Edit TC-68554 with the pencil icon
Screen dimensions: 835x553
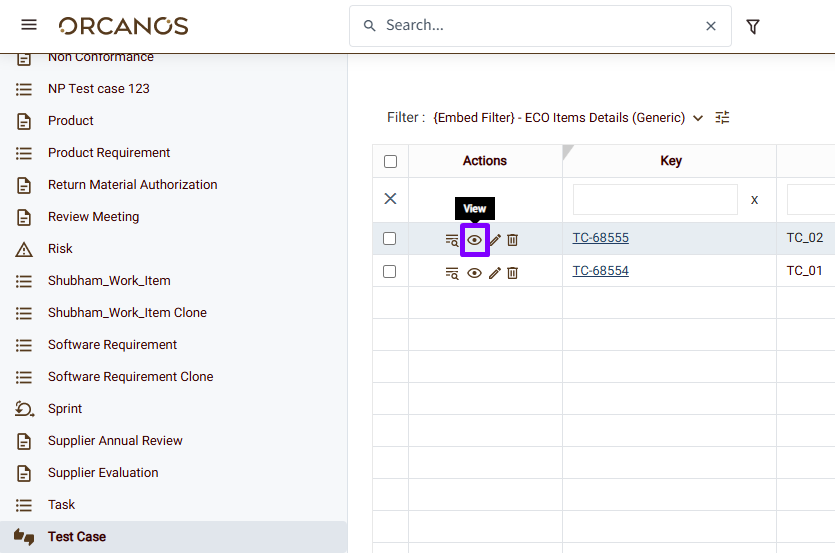coord(494,272)
